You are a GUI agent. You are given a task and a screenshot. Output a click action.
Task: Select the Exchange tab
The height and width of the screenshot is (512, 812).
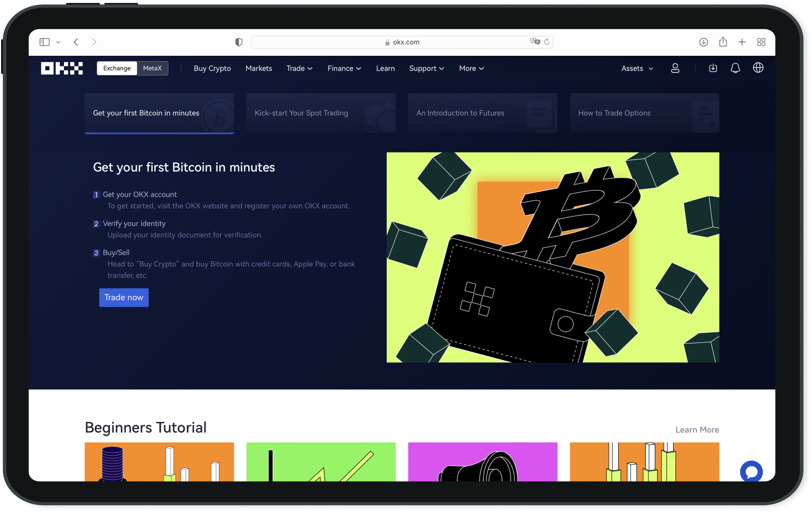click(117, 68)
